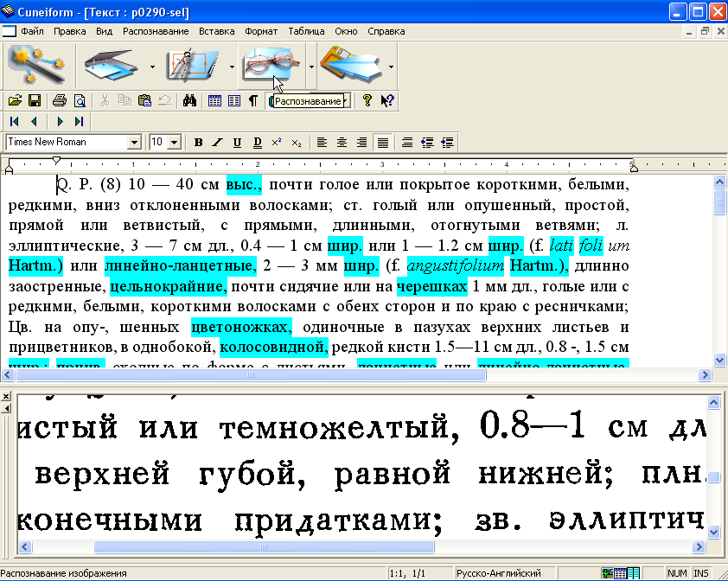The image size is (728, 581).
Task: Open the font size dropdown
Action: click(x=174, y=143)
